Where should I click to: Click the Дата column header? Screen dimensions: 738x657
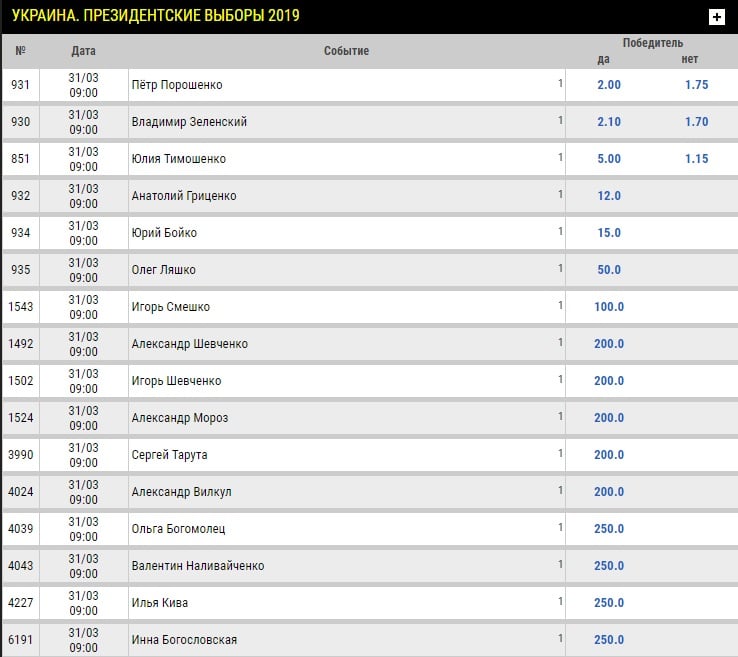click(83, 51)
